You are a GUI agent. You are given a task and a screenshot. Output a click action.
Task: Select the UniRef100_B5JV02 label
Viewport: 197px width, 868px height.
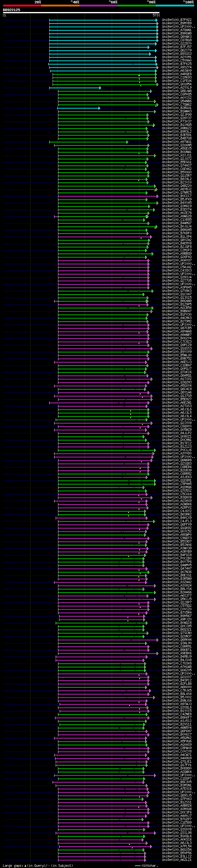coord(177,697)
